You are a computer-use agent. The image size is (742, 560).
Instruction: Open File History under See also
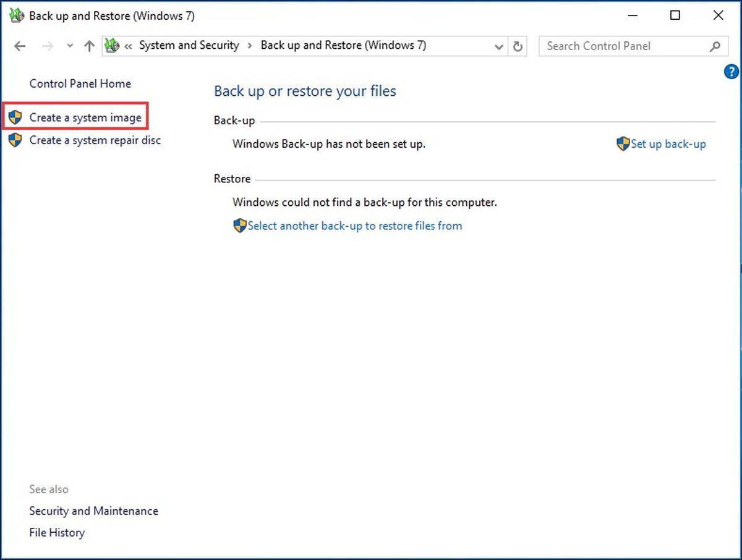pos(57,533)
